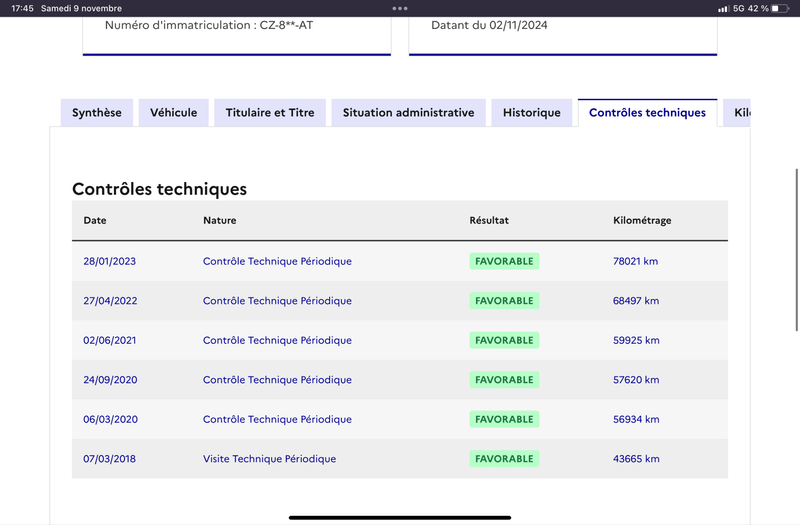Click 'Contrôle Technique Périodique' in 24/09/2020 row
The width and height of the screenshot is (800, 525).
[x=278, y=380]
